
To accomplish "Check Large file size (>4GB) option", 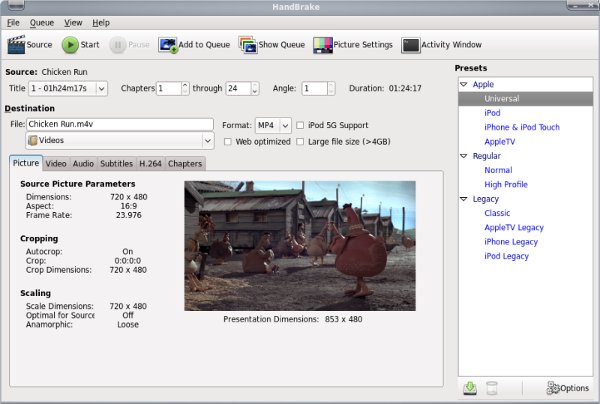I will [x=301, y=141].
